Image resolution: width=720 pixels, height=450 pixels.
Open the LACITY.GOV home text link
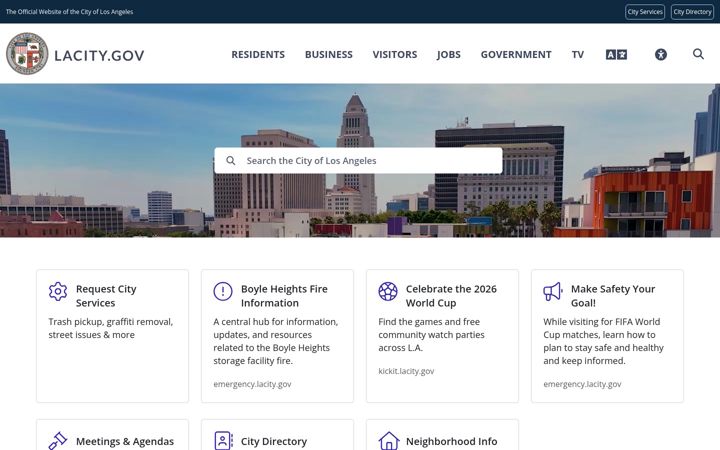(x=99, y=56)
